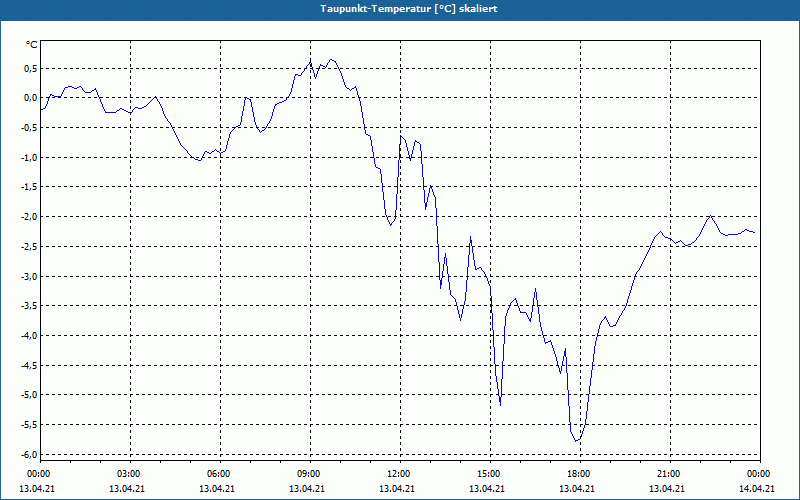Pick the 12:00 x-axis time label

[x=399, y=474]
